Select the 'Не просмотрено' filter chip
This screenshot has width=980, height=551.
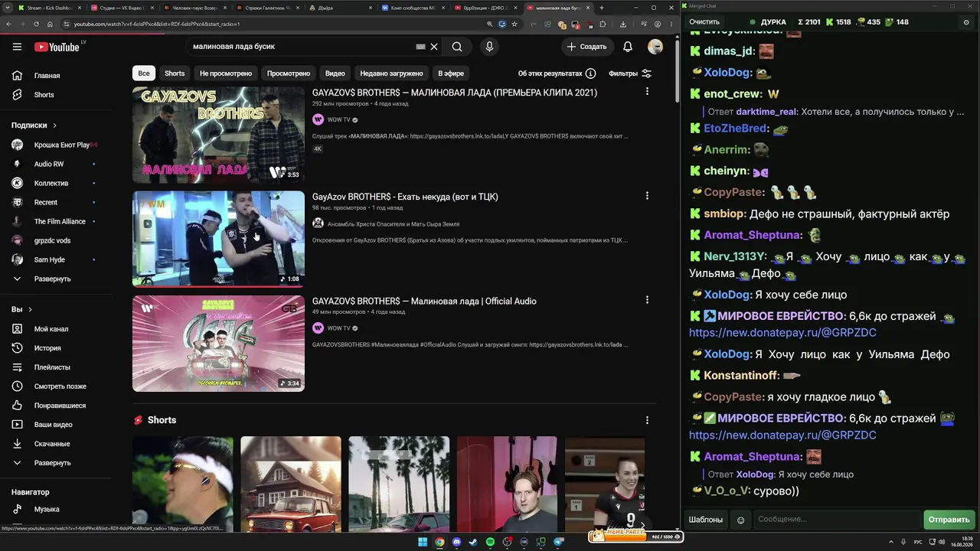226,73
